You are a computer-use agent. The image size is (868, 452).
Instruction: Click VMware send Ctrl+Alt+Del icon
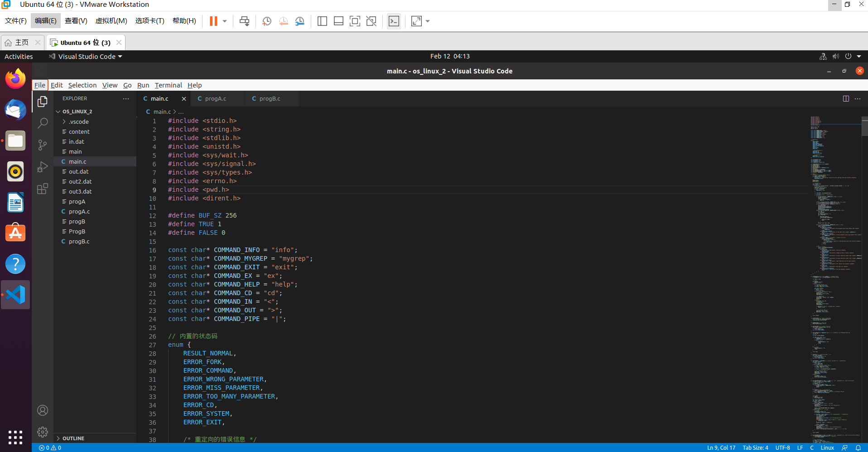click(244, 21)
